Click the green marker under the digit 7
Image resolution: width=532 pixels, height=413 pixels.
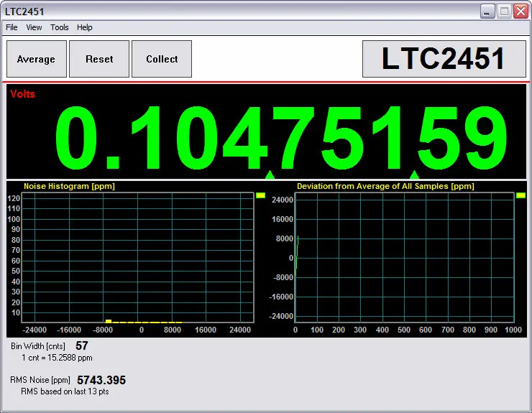[270, 175]
